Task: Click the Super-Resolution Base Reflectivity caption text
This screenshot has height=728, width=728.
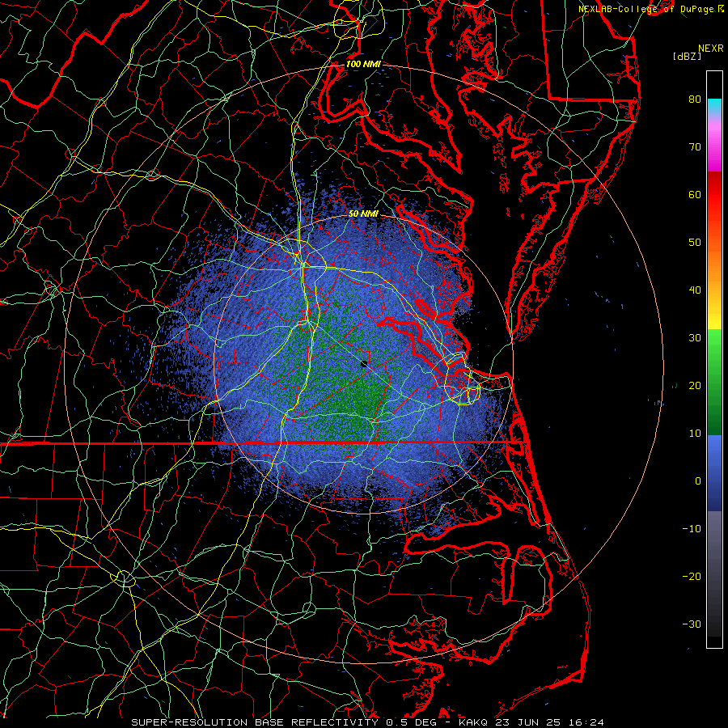Action: click(255, 722)
